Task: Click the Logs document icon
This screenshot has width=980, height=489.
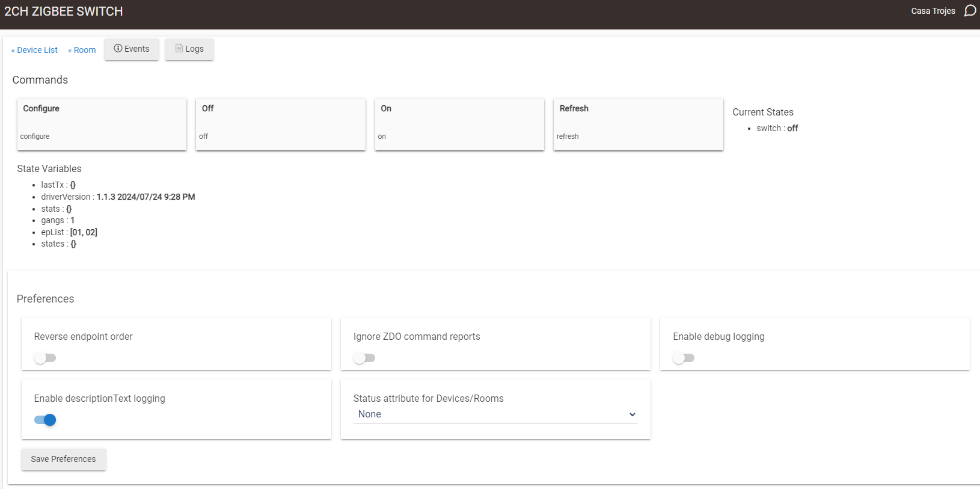Action: tap(179, 49)
